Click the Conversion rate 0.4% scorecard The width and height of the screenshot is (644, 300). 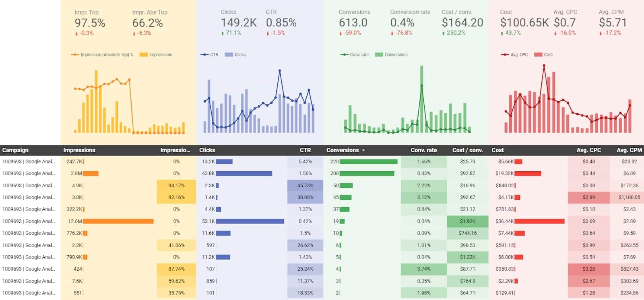click(x=410, y=23)
